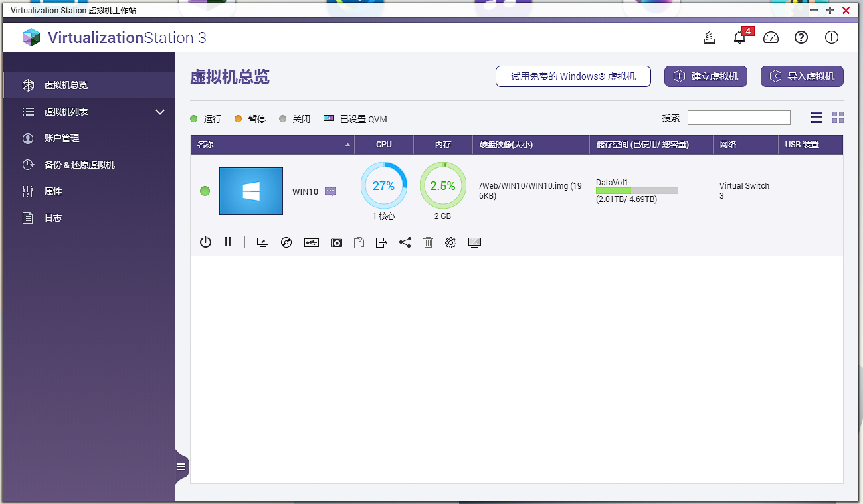This screenshot has height=504, width=863.
Task: Open 账户管理 in sidebar
Action: [89, 138]
